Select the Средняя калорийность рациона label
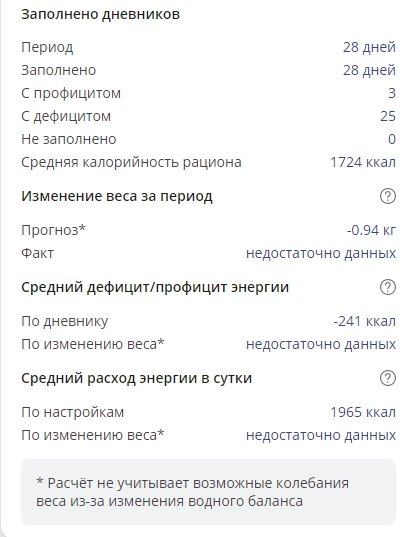The image size is (404, 537). [131, 162]
